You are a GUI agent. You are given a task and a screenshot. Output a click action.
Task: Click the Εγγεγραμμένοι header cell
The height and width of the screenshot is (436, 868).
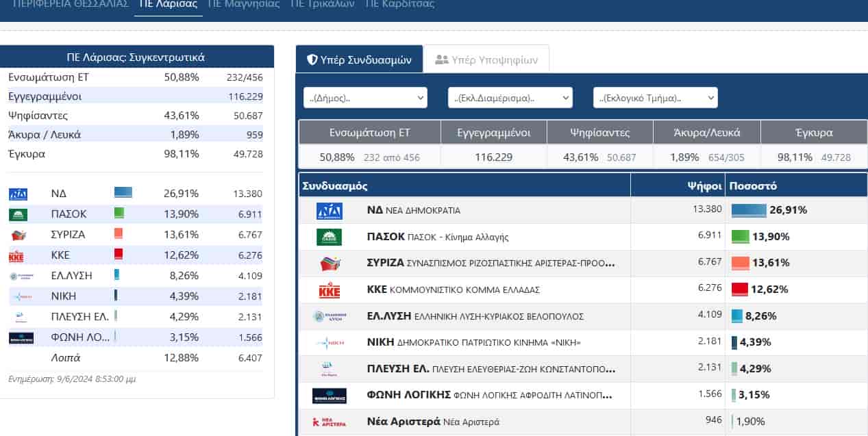[493, 133]
